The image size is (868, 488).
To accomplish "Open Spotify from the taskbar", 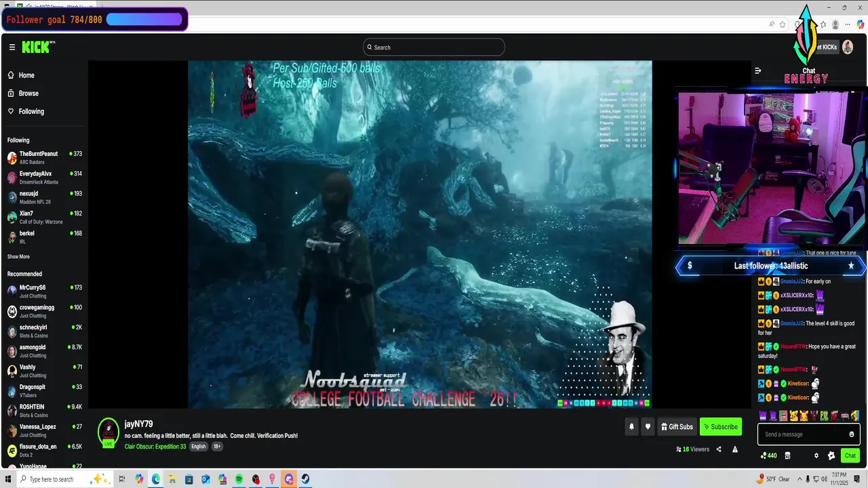I will [x=239, y=479].
